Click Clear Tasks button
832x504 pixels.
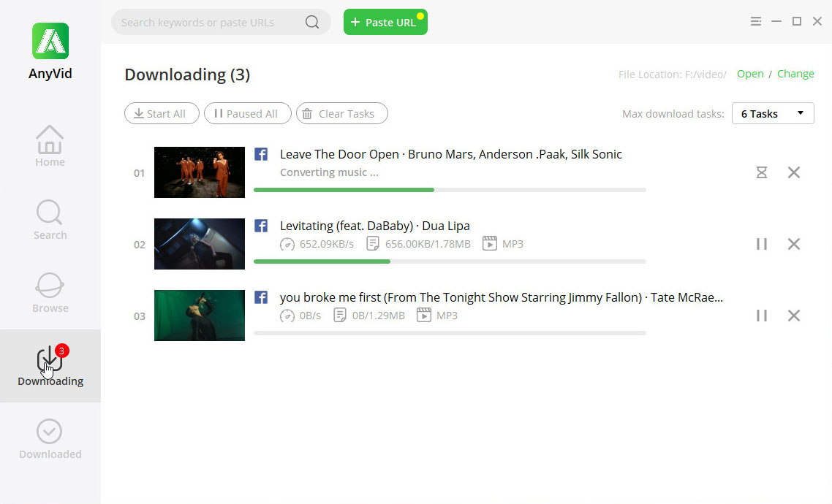tap(341, 113)
